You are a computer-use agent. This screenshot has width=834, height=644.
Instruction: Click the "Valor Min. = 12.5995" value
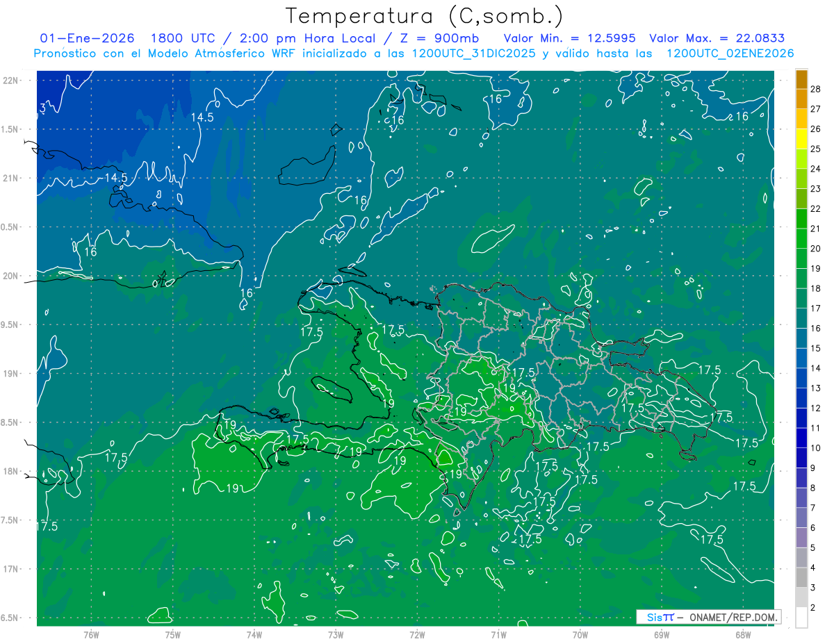coord(569,38)
